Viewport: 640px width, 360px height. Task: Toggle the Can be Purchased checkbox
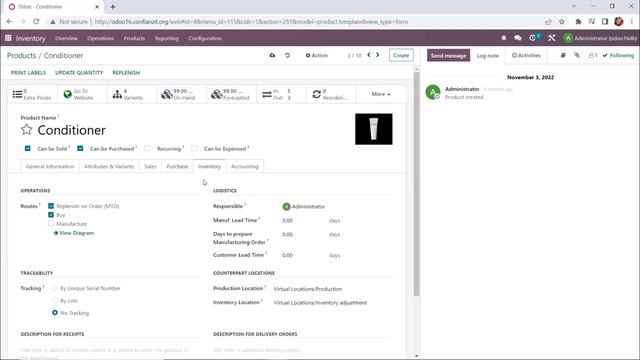tap(80, 148)
